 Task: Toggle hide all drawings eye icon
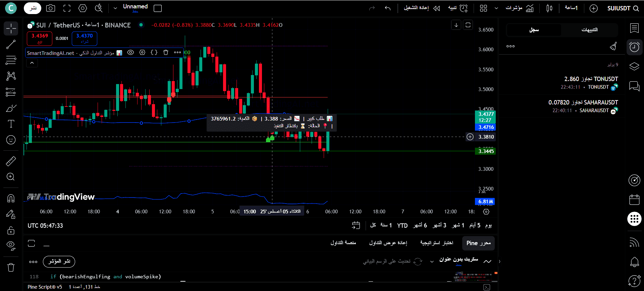tap(11, 246)
